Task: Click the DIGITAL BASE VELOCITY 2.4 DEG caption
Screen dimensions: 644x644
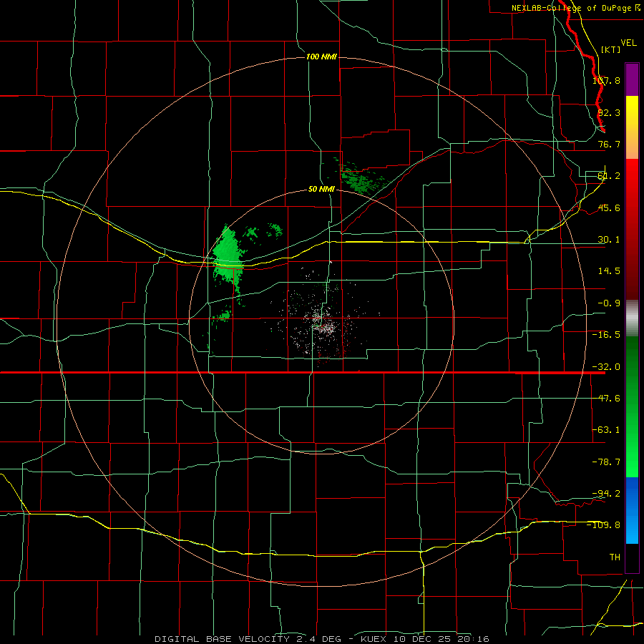Action: [x=248, y=639]
